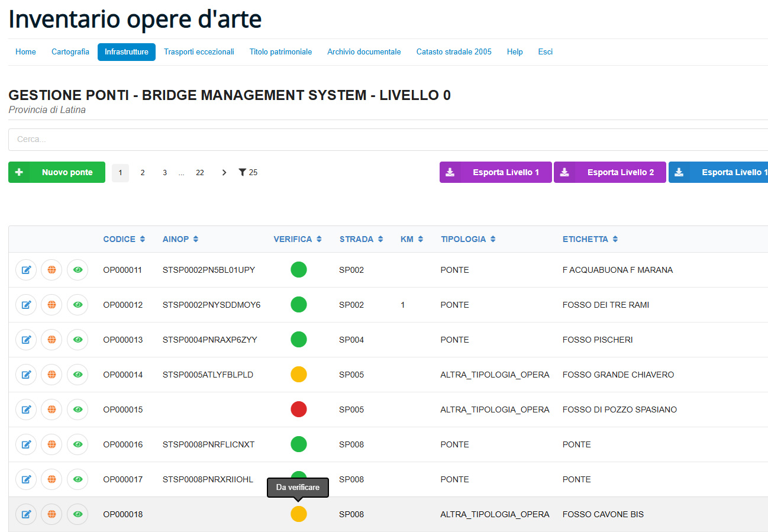Click the eye icon in row OP000015
Screen dimensions: 768x532
[x=77, y=410]
